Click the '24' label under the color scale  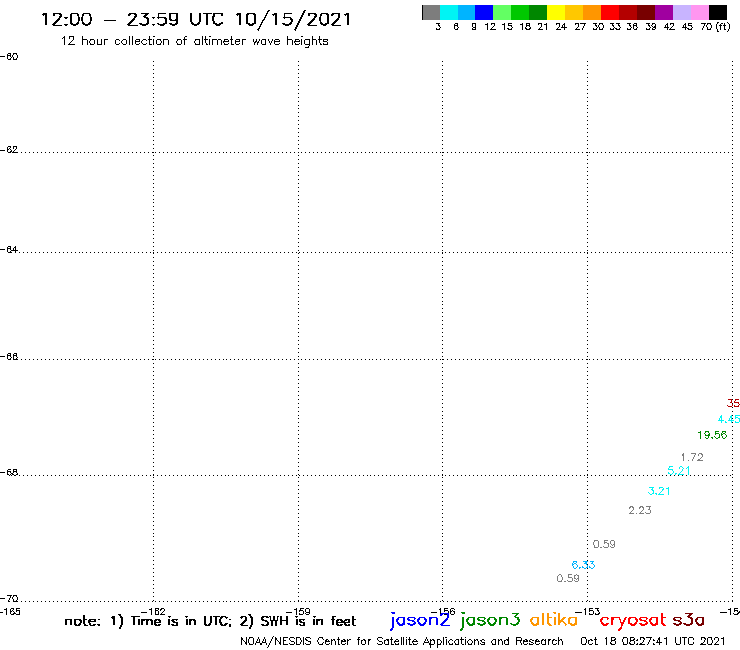[x=561, y=26]
